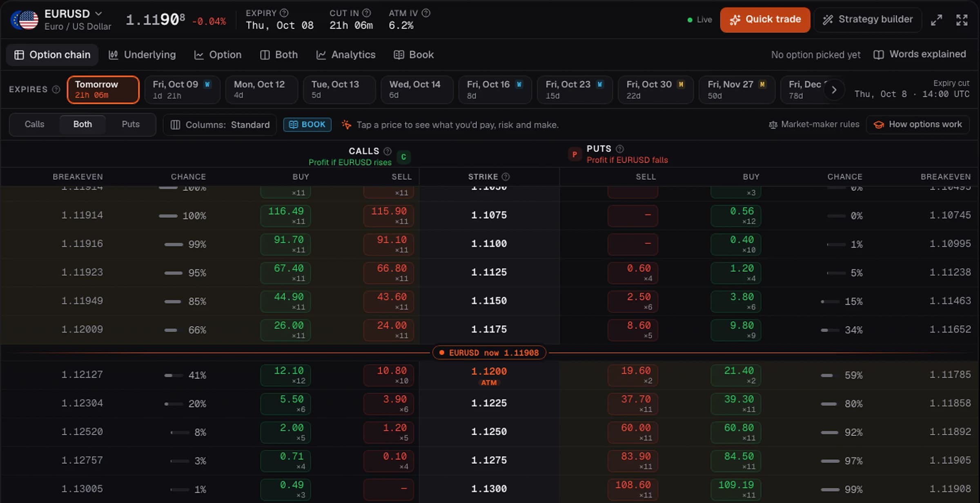Buy the 1.1275 call at 0.71
980x503 pixels.
(x=285, y=461)
